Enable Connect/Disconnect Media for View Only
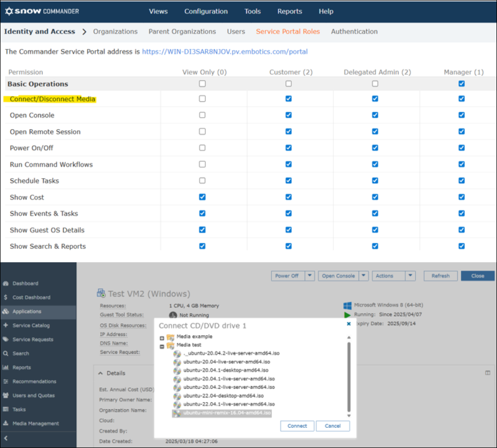This screenshot has width=497, height=448. 202,99
